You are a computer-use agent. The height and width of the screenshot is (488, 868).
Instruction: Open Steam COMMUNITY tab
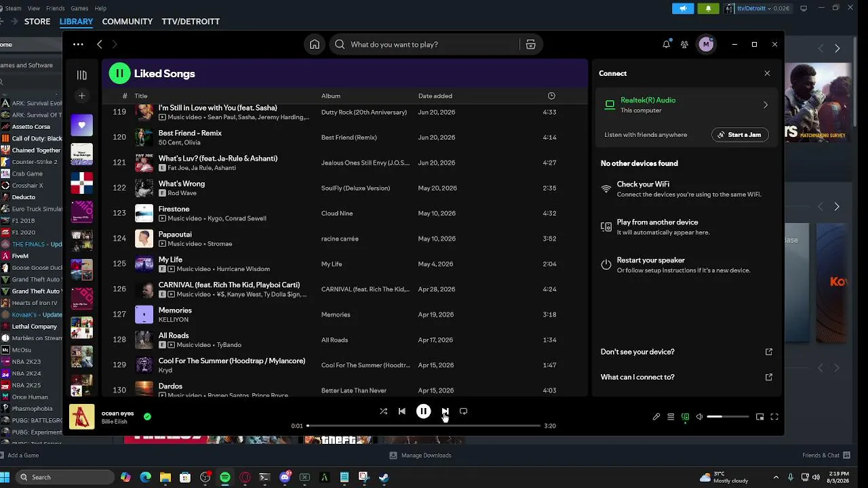point(127,22)
